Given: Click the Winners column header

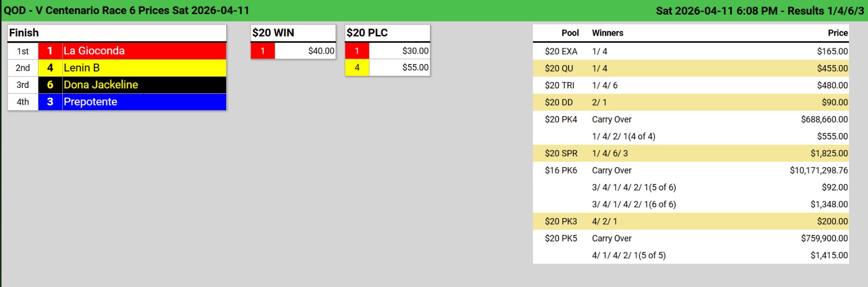Looking at the screenshot, I should click(x=608, y=33).
